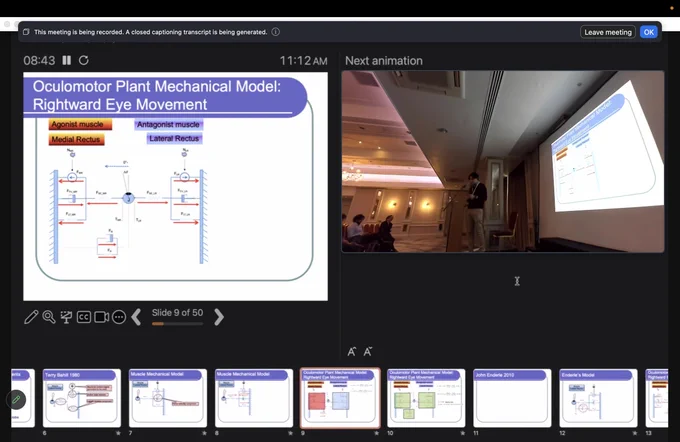The width and height of the screenshot is (680, 442).
Task: Decrease notes font size
Action: click(368, 351)
